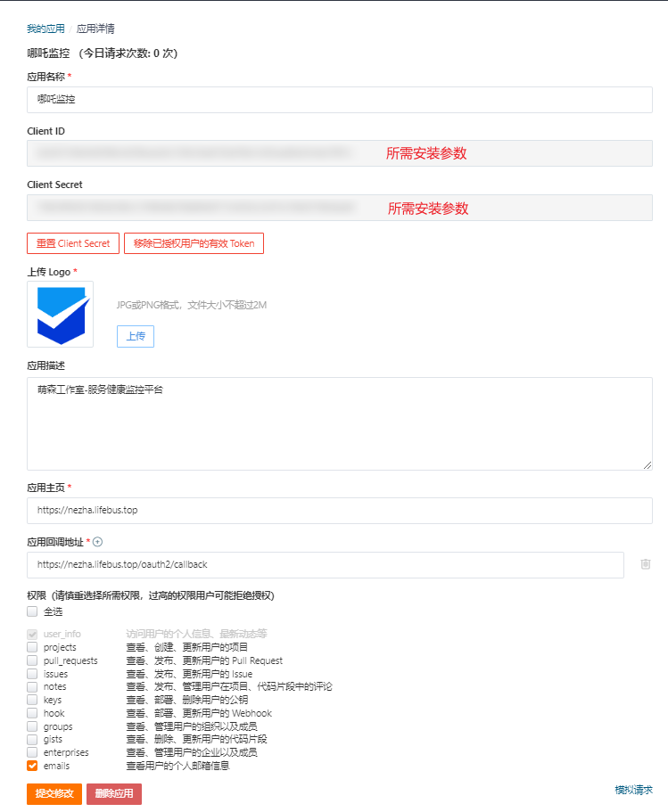Toggle the hook permission checkbox
Viewport: 668px width, 812px height.
[x=32, y=713]
